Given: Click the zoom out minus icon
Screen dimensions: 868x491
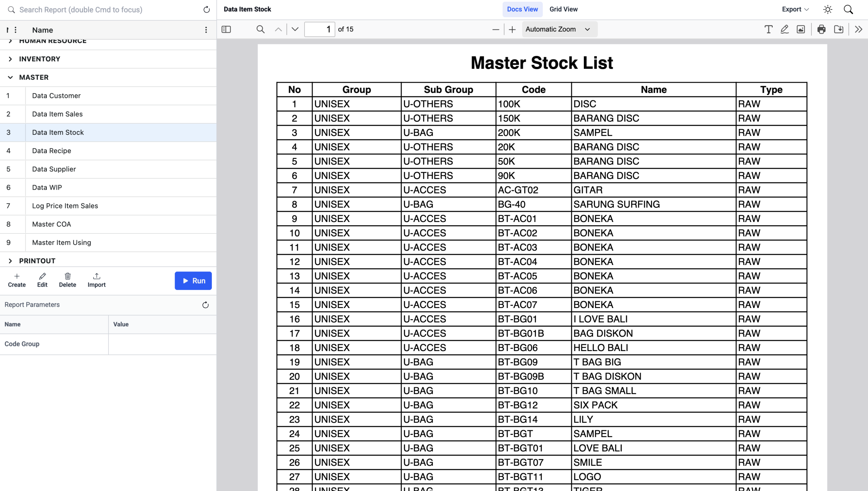Looking at the screenshot, I should tap(495, 29).
